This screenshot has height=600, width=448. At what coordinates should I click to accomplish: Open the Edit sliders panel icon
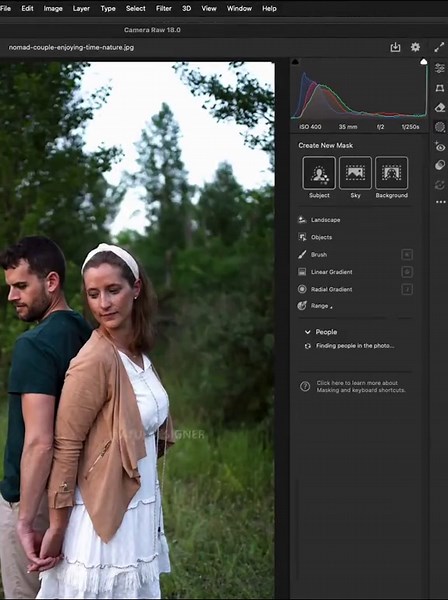click(440, 68)
